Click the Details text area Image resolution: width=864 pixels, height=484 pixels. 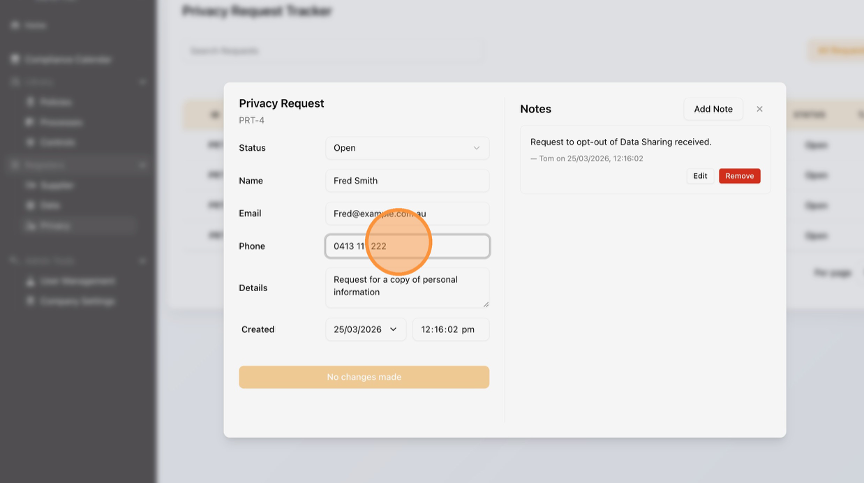[x=407, y=287]
